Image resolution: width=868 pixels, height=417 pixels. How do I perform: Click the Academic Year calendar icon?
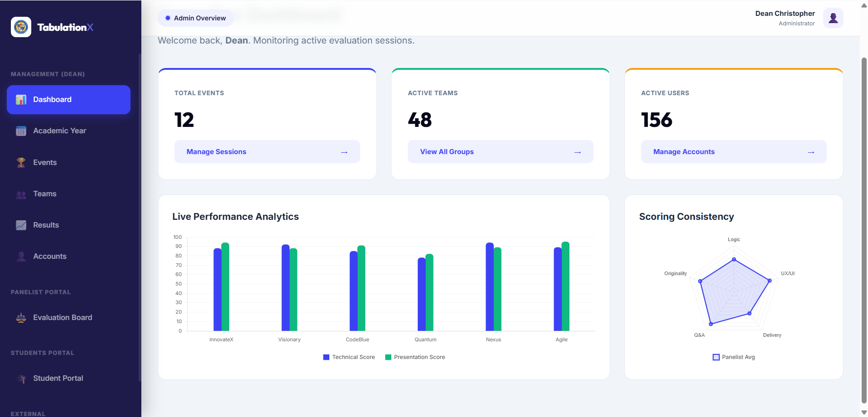click(21, 131)
